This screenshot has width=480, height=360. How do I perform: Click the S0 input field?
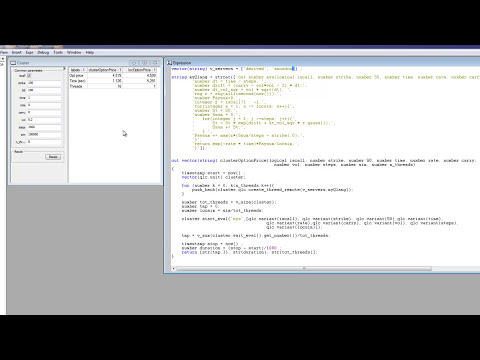click(44, 90)
